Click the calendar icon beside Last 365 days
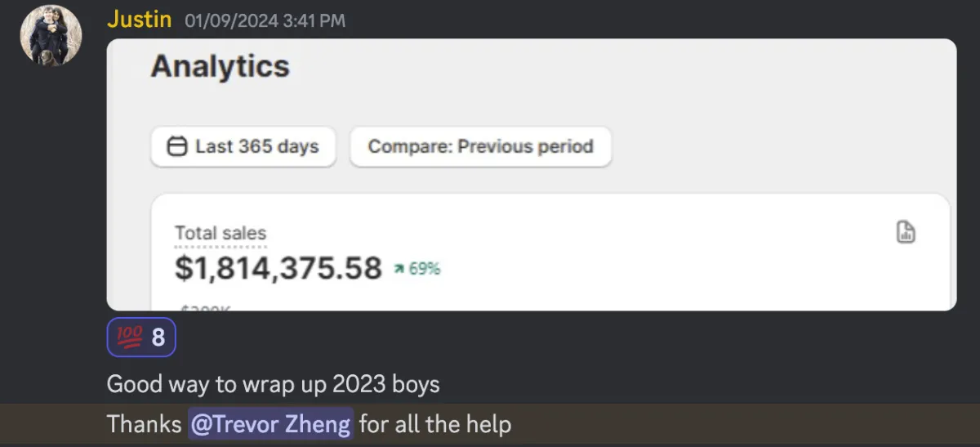 (176, 147)
